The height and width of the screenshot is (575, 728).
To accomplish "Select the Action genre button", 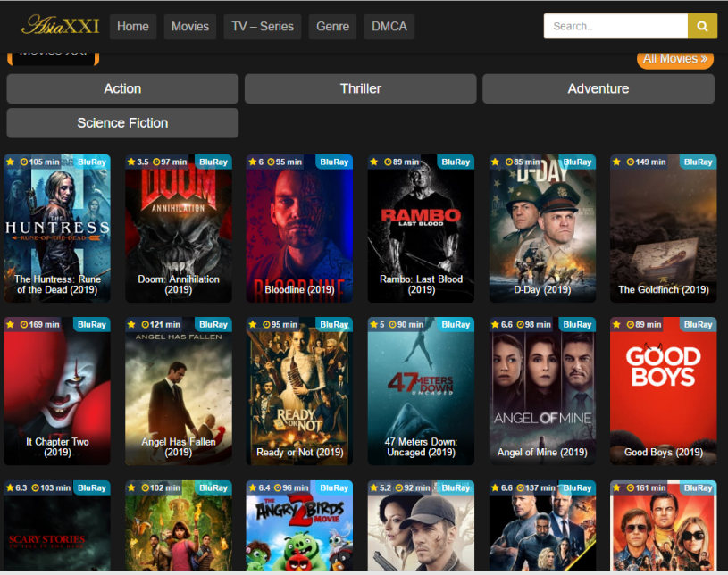I will pyautogui.click(x=122, y=88).
